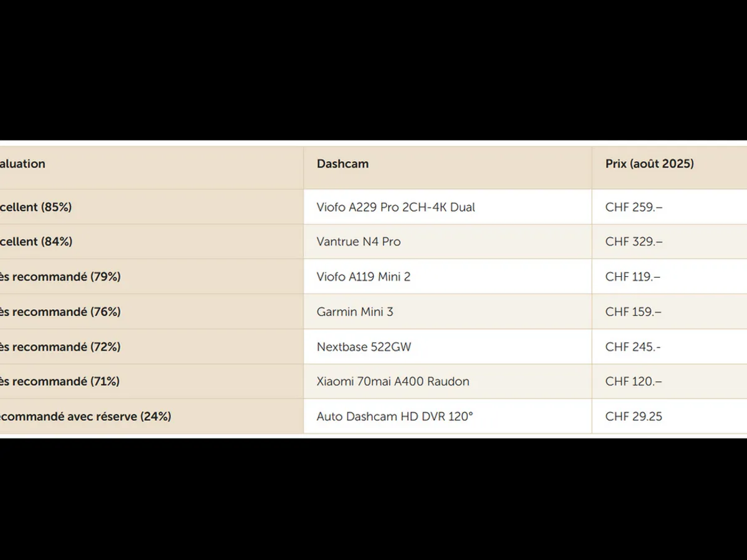
Task: Select the CHF 120.– price
Action: coord(632,381)
